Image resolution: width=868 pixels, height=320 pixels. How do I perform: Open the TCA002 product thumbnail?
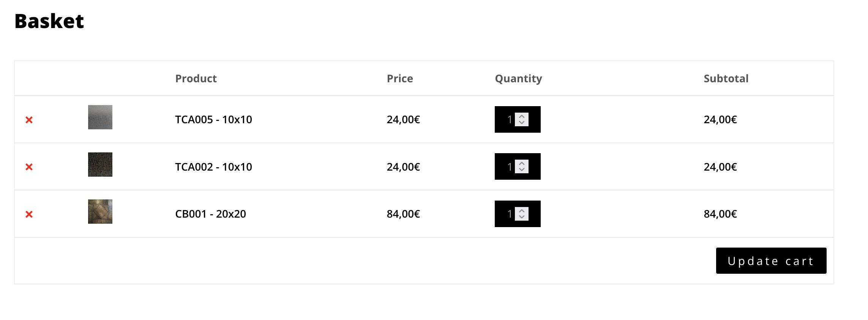point(100,165)
